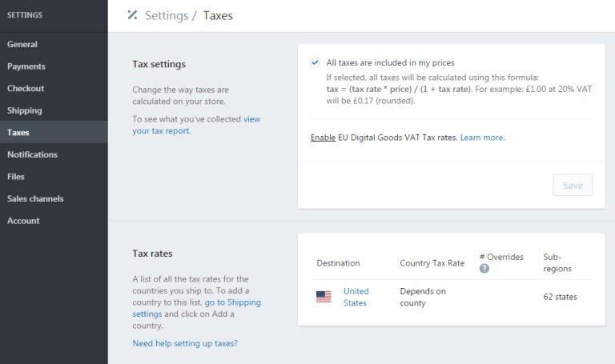
Task: Click go to Shipping settings link
Action: (x=196, y=308)
